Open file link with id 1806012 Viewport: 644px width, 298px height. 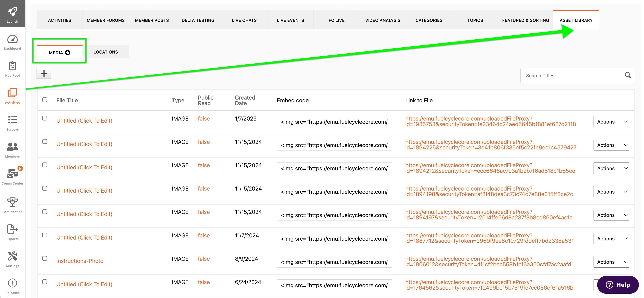pyautogui.click(x=488, y=261)
